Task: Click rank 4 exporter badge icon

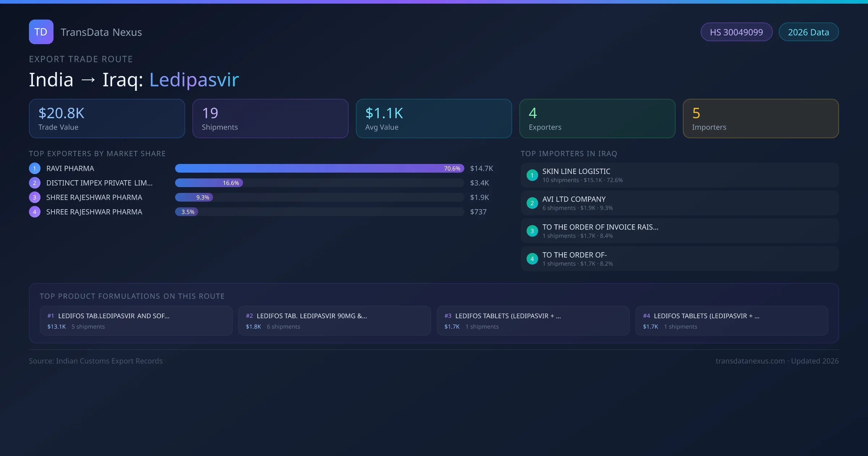Action: (x=35, y=212)
